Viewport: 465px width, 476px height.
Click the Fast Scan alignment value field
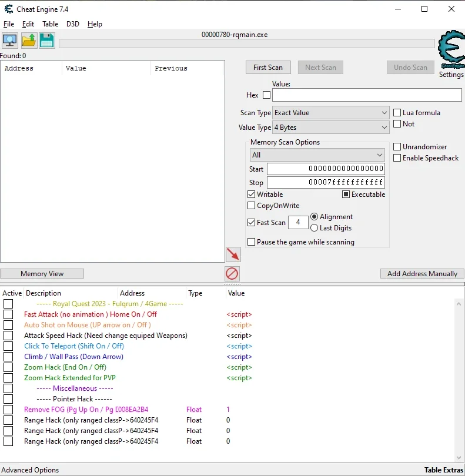click(298, 222)
